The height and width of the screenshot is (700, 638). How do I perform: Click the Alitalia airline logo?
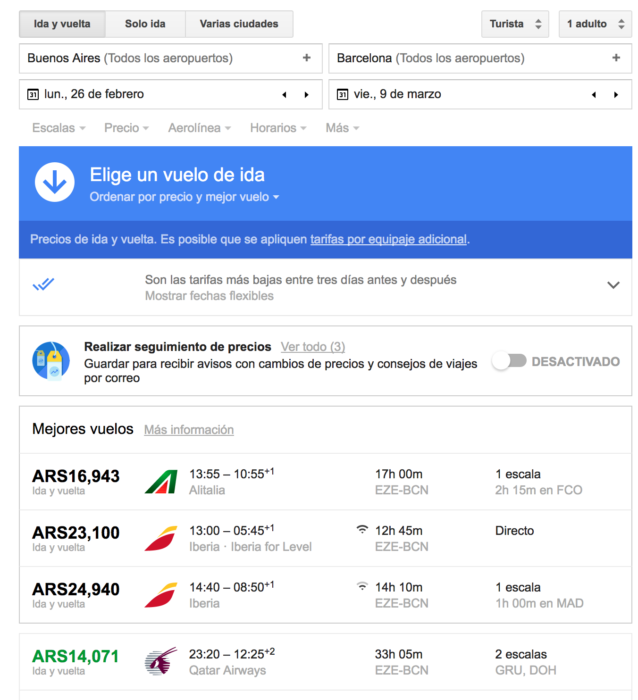(160, 482)
